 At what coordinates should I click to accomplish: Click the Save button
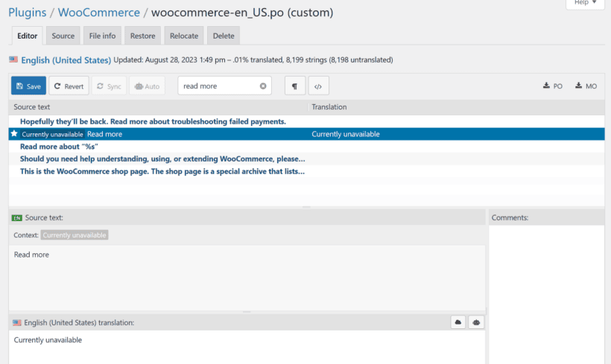[x=28, y=86]
